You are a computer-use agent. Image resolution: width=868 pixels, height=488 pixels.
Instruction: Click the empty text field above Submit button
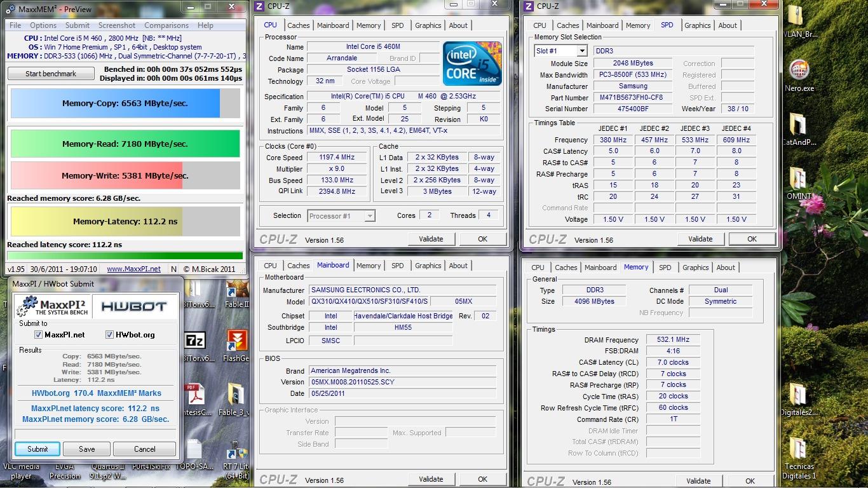click(95, 434)
